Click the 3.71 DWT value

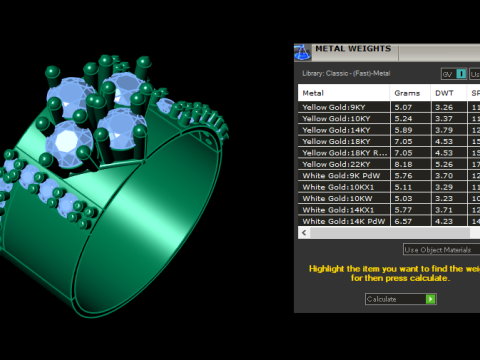pyautogui.click(x=444, y=210)
